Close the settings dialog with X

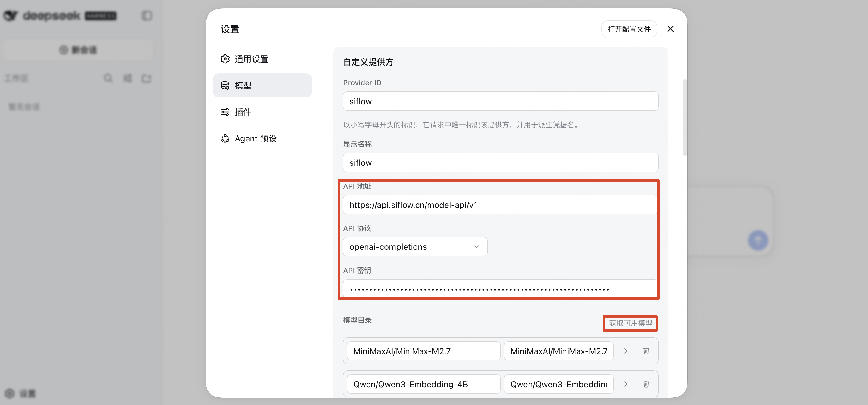click(x=670, y=29)
